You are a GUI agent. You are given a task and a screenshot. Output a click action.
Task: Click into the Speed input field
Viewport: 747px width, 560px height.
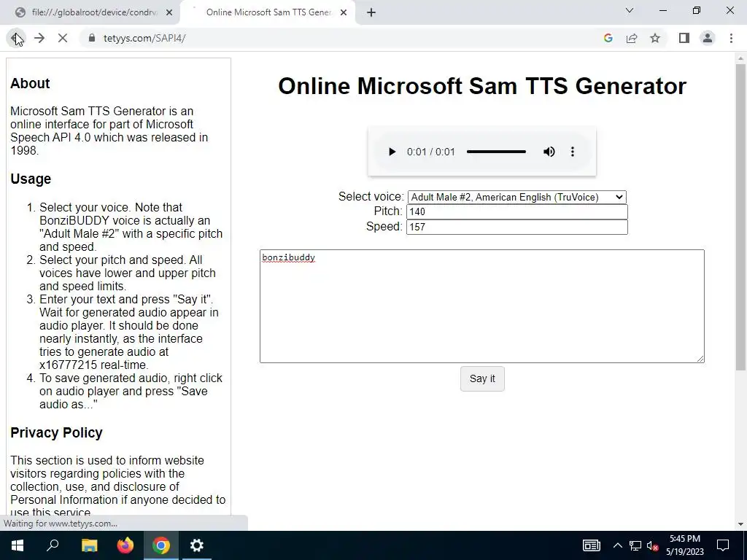(x=517, y=227)
